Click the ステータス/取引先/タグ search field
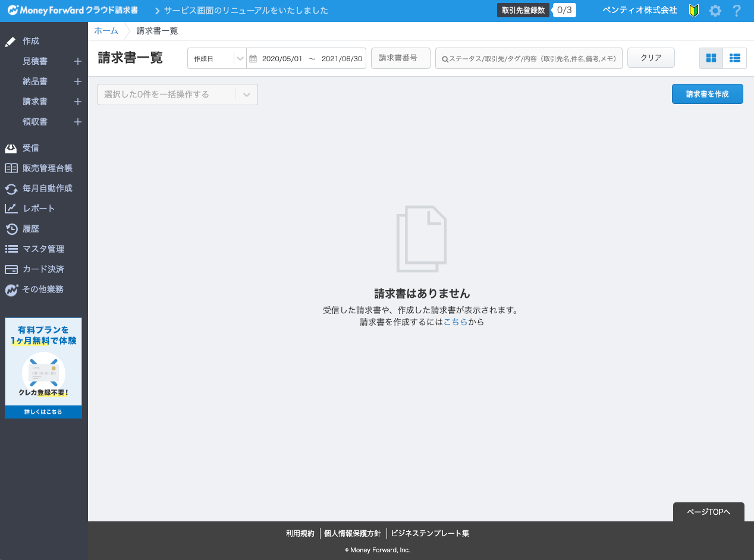The height and width of the screenshot is (560, 754). [x=529, y=58]
